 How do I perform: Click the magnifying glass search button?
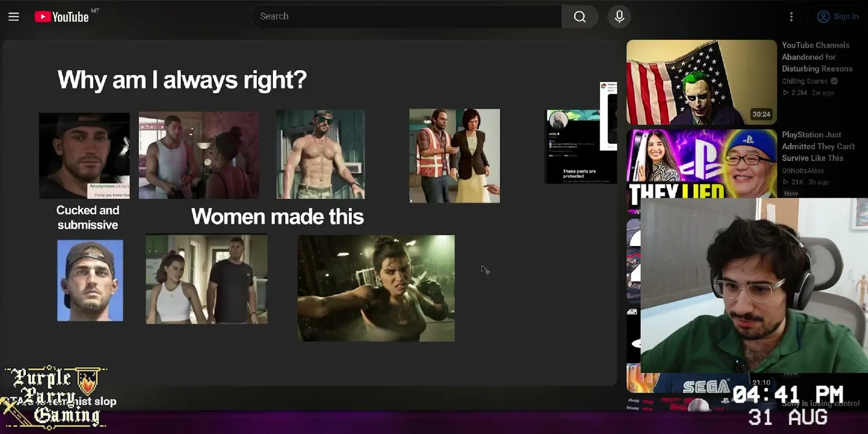[x=580, y=16]
